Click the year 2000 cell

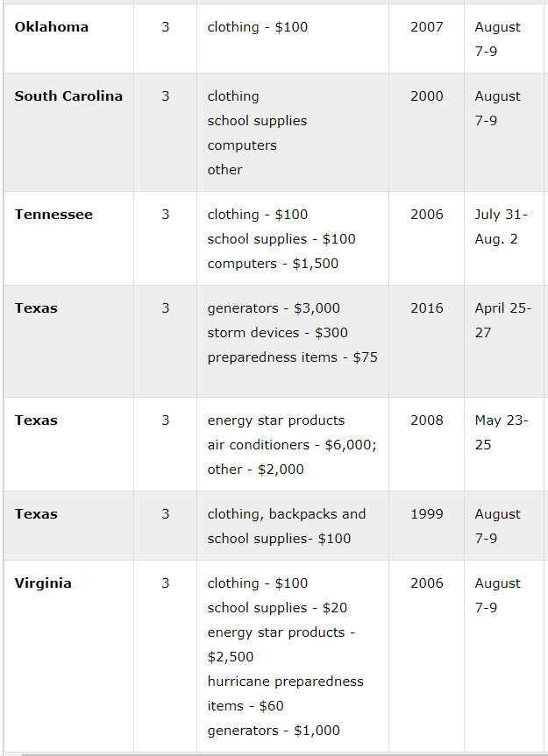pos(427,96)
